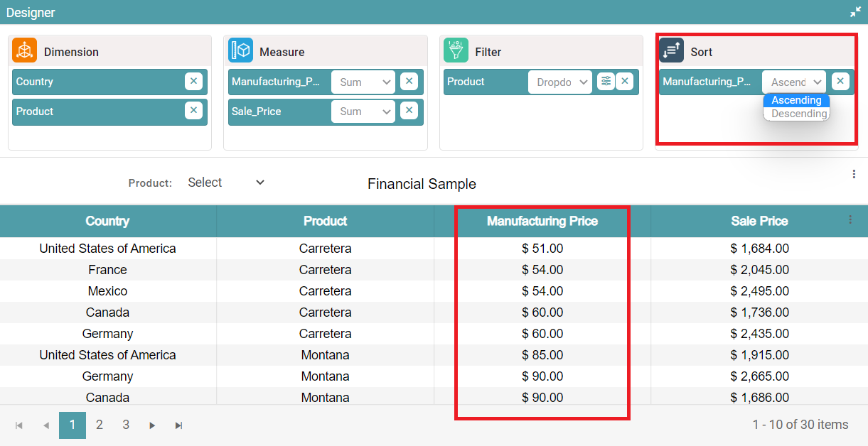The image size is (868, 446).
Task: Expand the Product filter type dropdown
Action: point(559,82)
